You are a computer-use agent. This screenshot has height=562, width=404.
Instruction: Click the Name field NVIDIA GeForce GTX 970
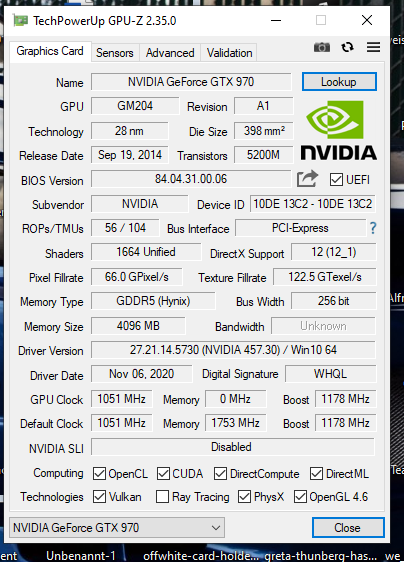click(x=191, y=82)
